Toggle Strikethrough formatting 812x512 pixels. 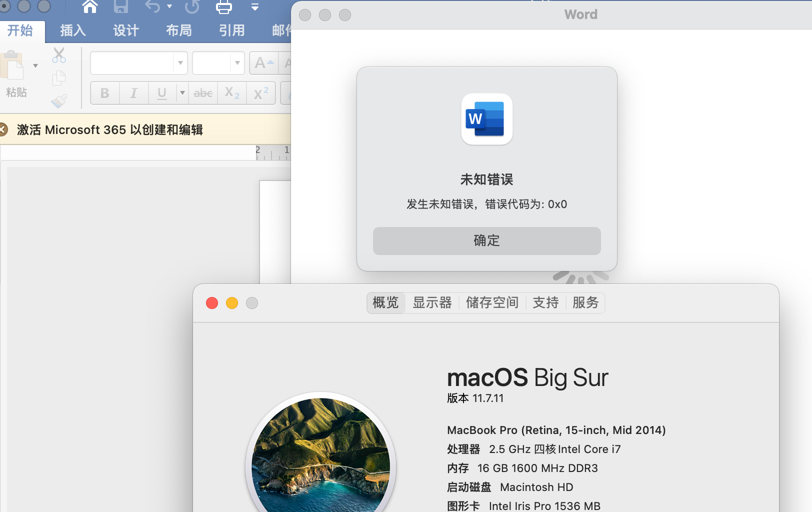coord(203,93)
